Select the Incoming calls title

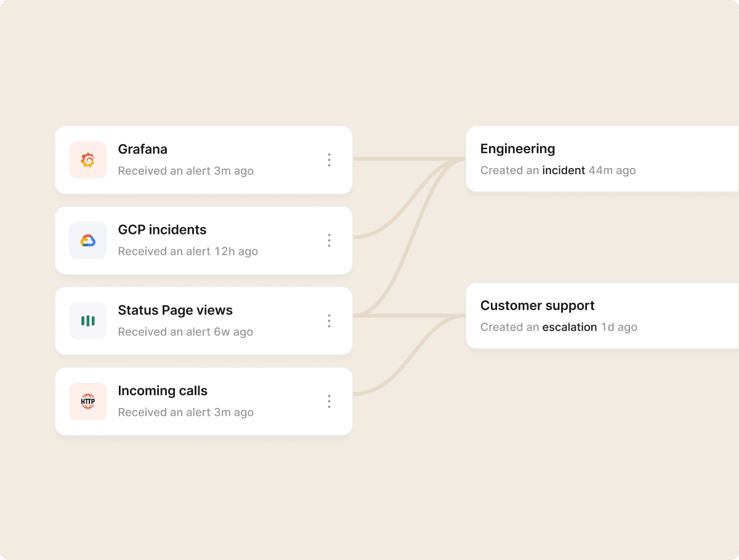[163, 391]
